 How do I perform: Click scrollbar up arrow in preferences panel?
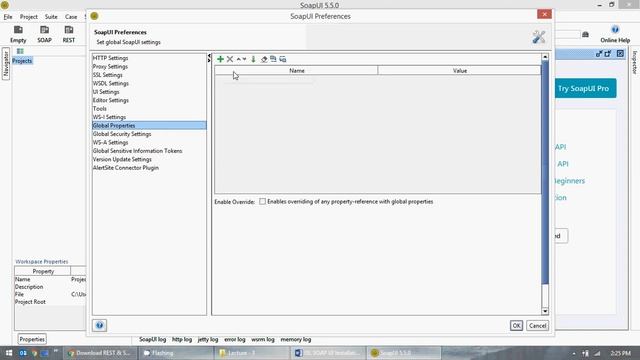pyautogui.click(x=545, y=57)
